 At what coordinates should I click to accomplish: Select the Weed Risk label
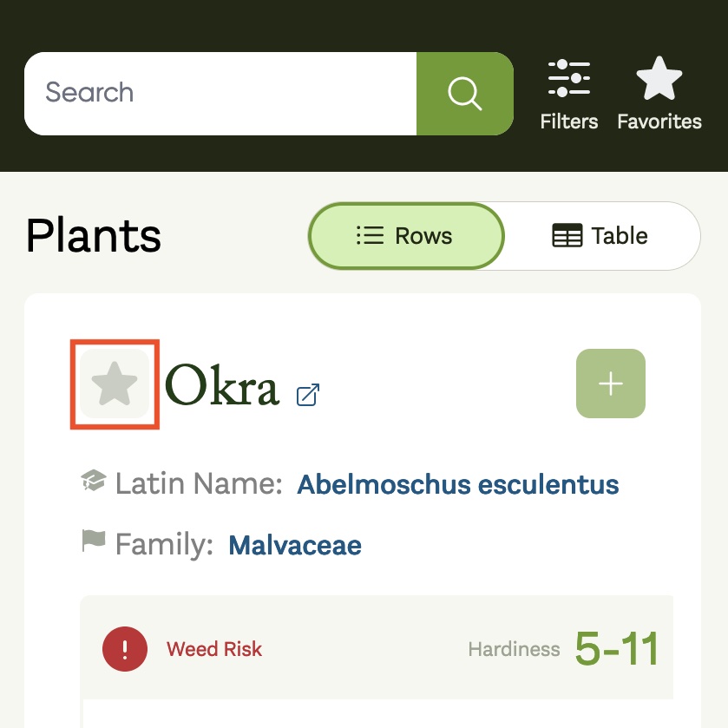pos(214,649)
